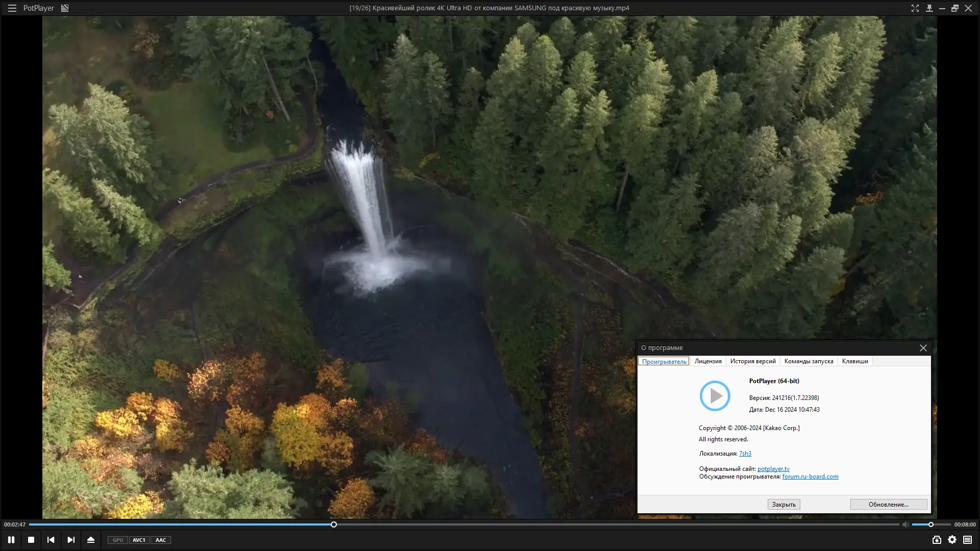The height and width of the screenshot is (551, 980).
Task: Switch to the История версий tab
Action: coord(753,361)
